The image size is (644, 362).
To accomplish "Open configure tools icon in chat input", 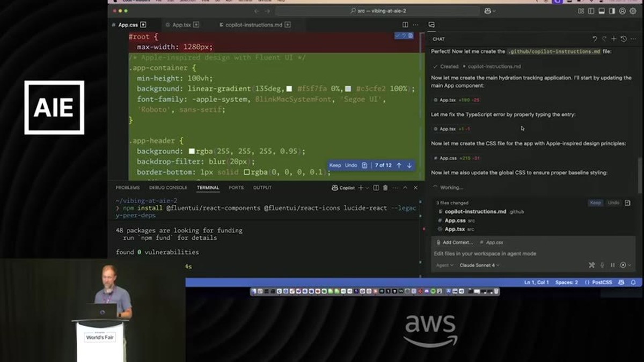I will tap(592, 265).
